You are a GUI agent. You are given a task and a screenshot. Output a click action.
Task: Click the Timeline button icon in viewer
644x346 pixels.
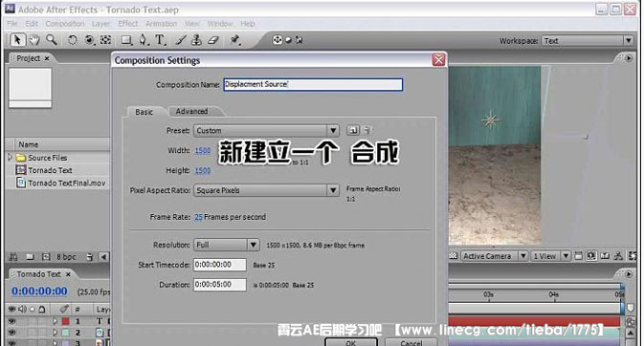[605, 256]
